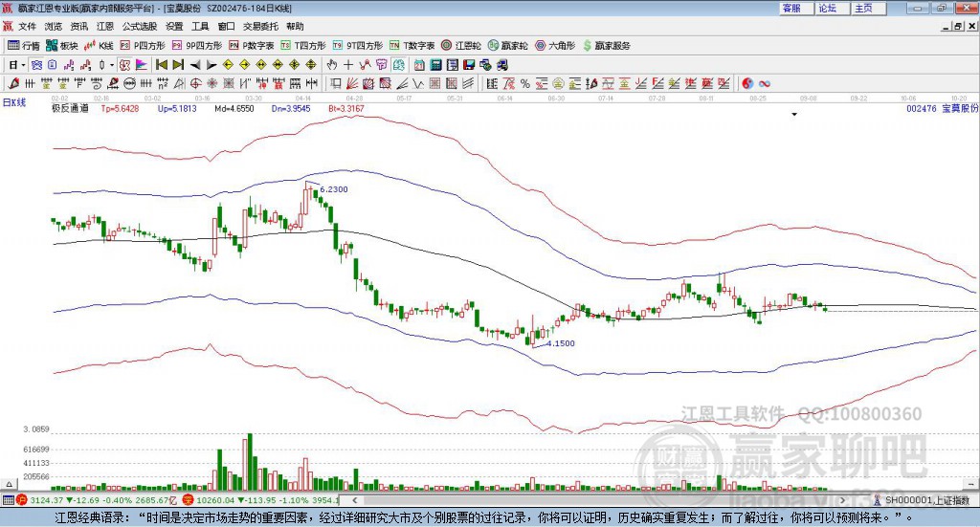Expand the candlestick style dropdown arrow
This screenshot has width=980, height=527.
(x=112, y=65)
